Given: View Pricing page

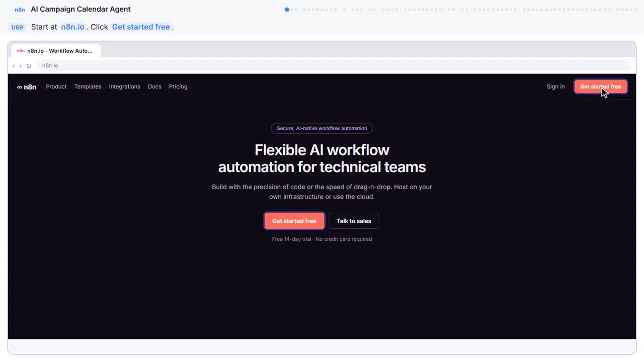Looking at the screenshot, I should coord(178,86).
